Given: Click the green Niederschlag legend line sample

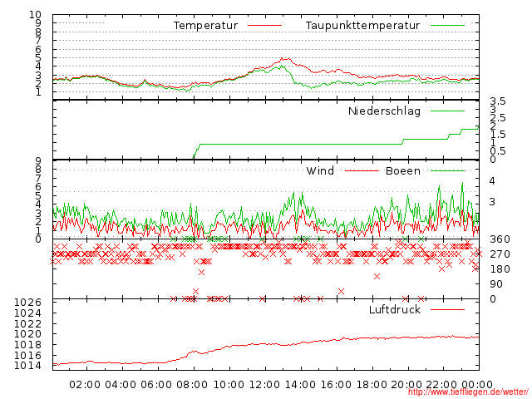Looking at the screenshot, I should [x=447, y=111].
